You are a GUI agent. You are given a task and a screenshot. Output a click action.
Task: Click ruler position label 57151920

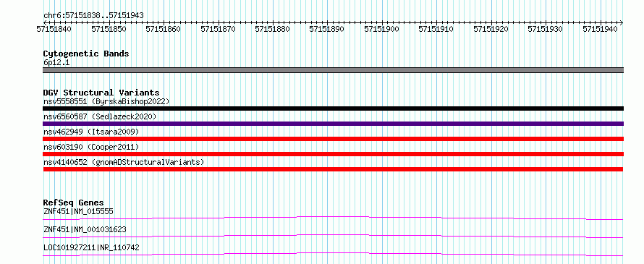(x=491, y=29)
